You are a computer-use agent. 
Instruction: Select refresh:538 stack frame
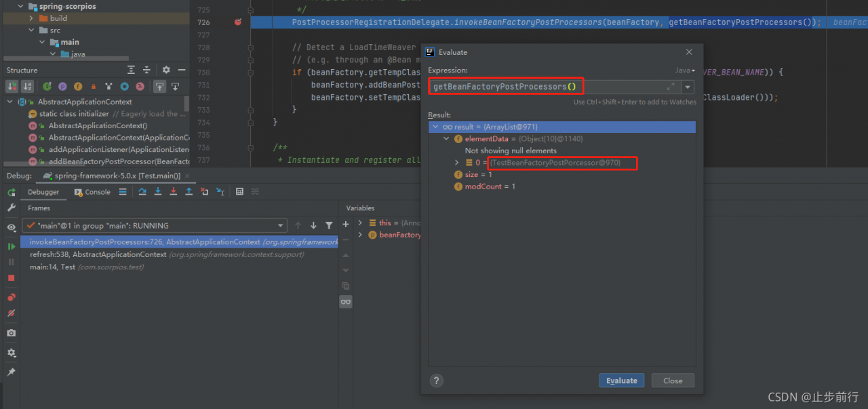pyautogui.click(x=179, y=254)
